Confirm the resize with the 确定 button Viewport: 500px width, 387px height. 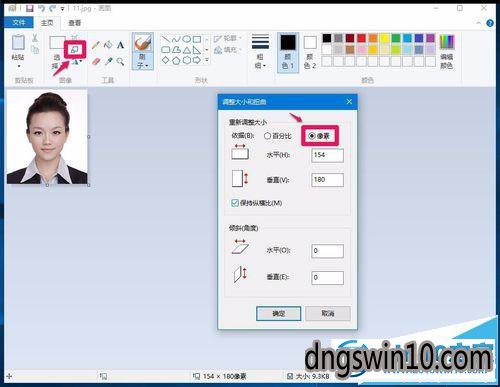pyautogui.click(x=278, y=314)
